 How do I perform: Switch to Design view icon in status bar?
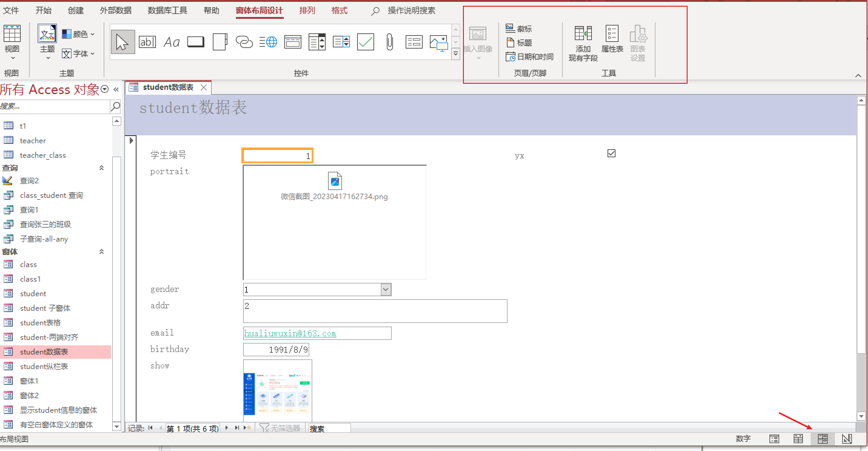(x=847, y=439)
